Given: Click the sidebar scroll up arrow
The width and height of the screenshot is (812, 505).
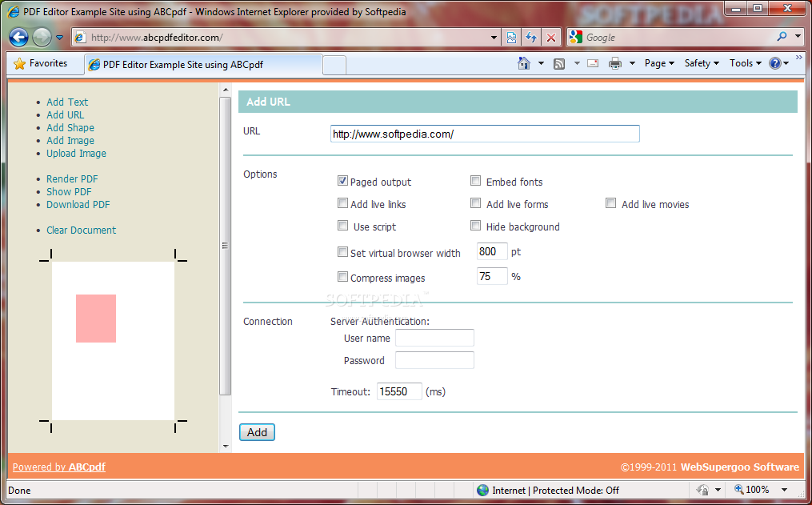Looking at the screenshot, I should click(226, 90).
